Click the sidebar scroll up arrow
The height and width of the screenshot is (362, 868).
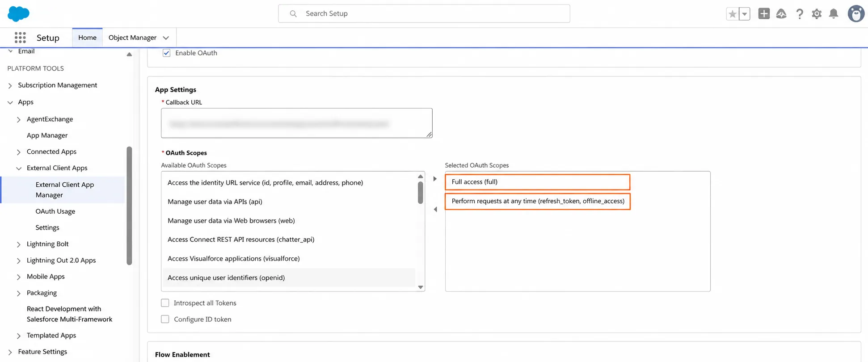click(129, 55)
